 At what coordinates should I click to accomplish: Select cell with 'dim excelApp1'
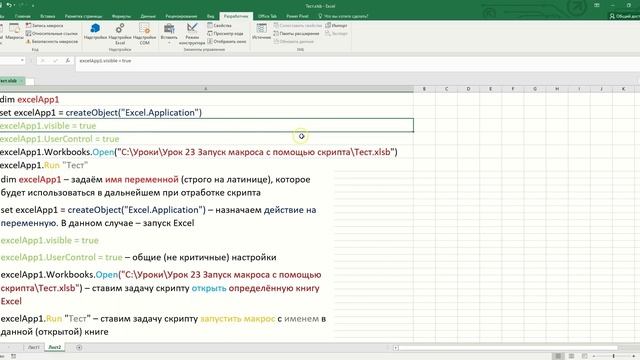point(207,99)
